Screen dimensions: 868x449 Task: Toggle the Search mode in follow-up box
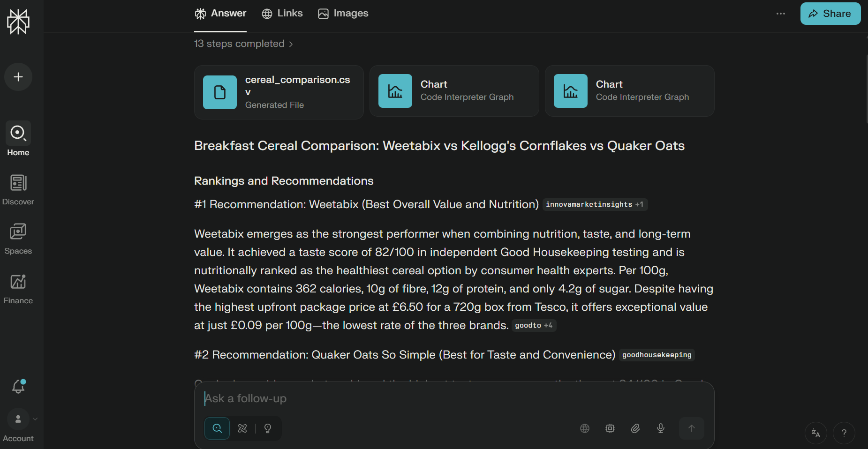coord(217,428)
